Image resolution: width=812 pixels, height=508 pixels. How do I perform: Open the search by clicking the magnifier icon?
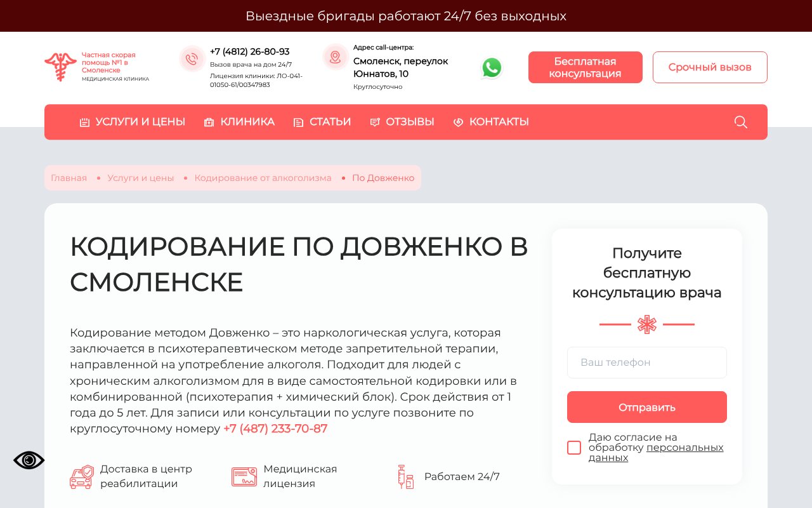740,122
